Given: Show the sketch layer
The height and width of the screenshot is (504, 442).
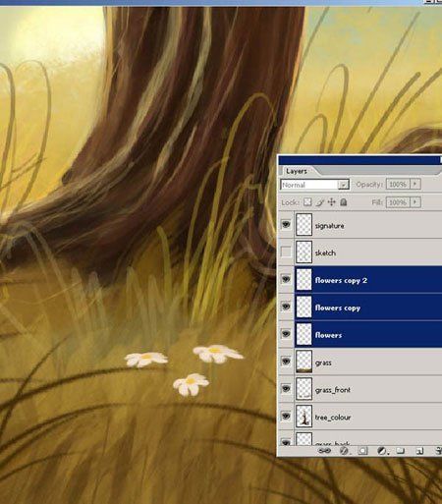Looking at the screenshot, I should point(286,252).
